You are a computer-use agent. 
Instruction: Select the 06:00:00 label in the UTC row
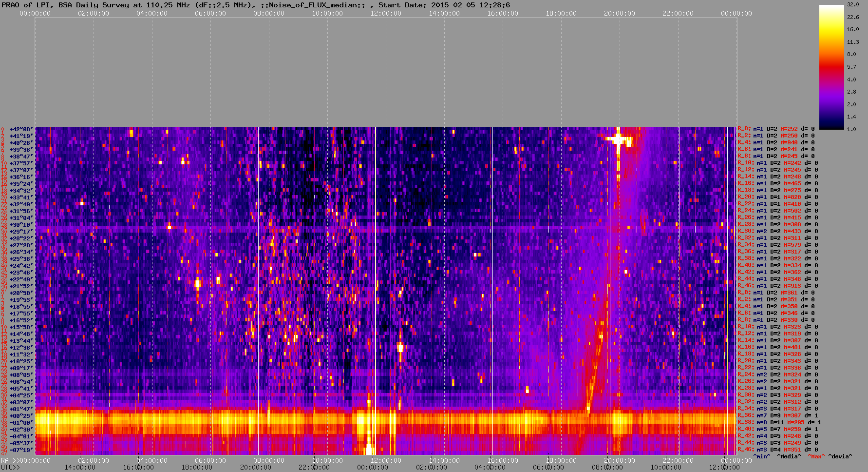click(548, 467)
